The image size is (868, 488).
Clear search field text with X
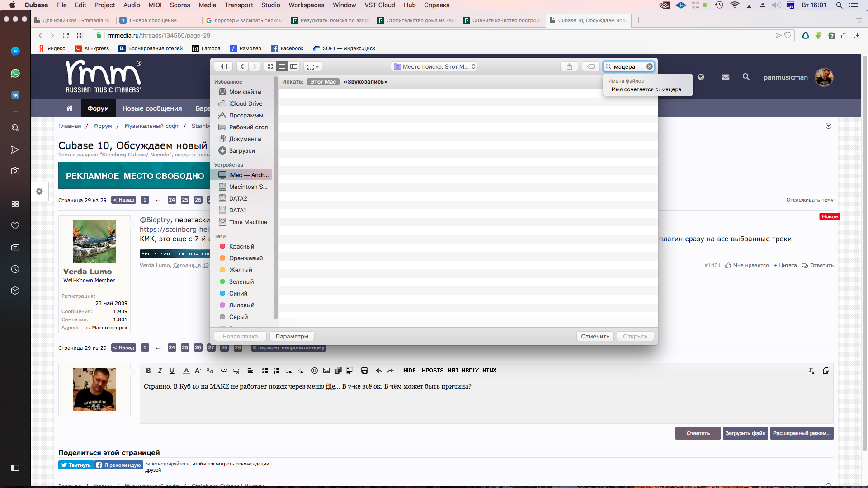[650, 66]
